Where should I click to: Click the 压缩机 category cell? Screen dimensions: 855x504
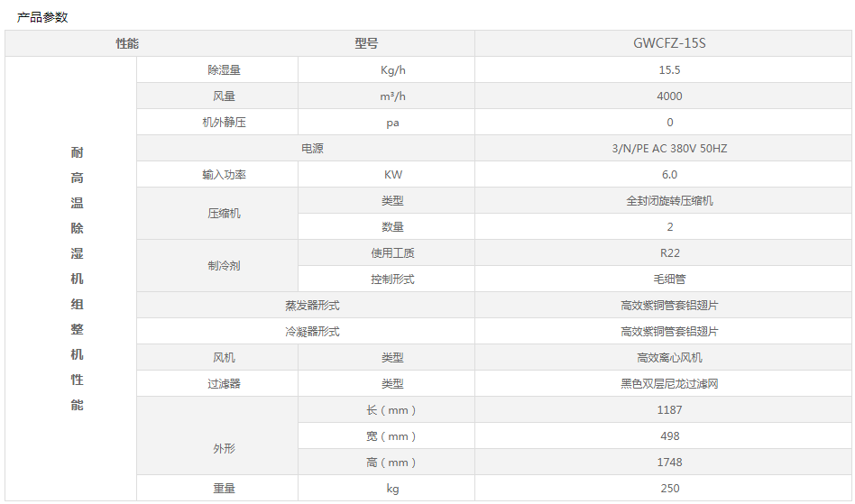coord(224,214)
